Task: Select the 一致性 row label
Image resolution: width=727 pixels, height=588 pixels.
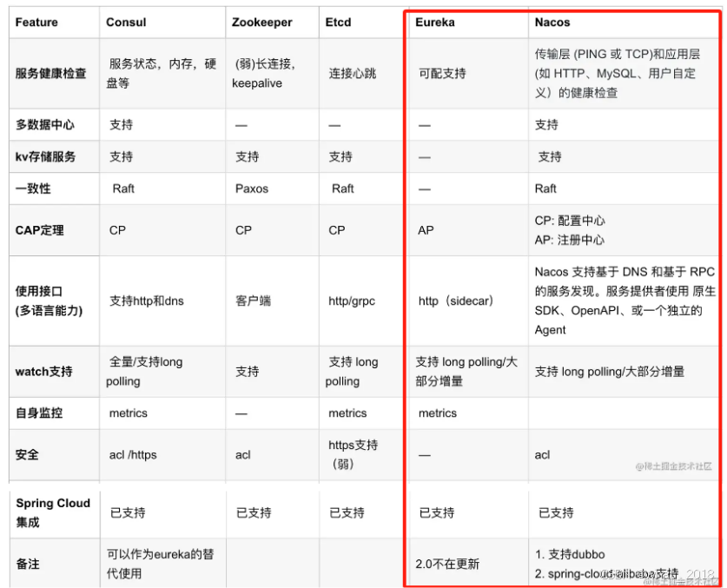Action: point(33,188)
